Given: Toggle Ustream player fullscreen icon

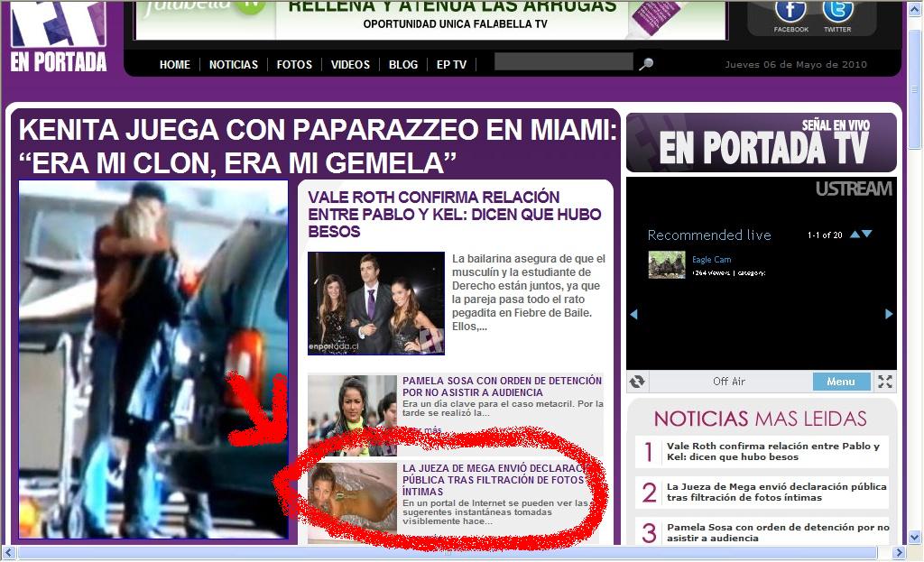Looking at the screenshot, I should coord(884,382).
